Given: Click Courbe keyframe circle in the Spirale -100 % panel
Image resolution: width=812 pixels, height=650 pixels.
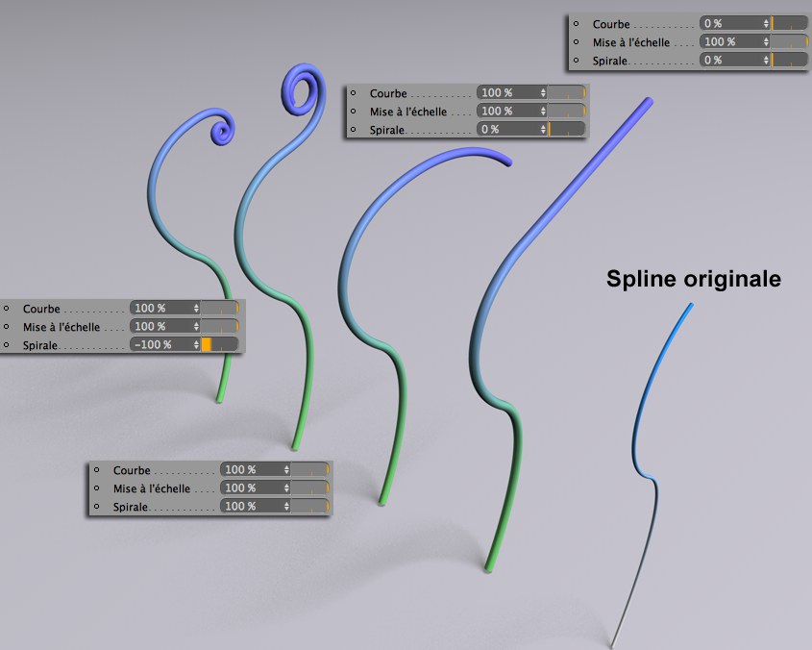Looking at the screenshot, I should point(7,309).
